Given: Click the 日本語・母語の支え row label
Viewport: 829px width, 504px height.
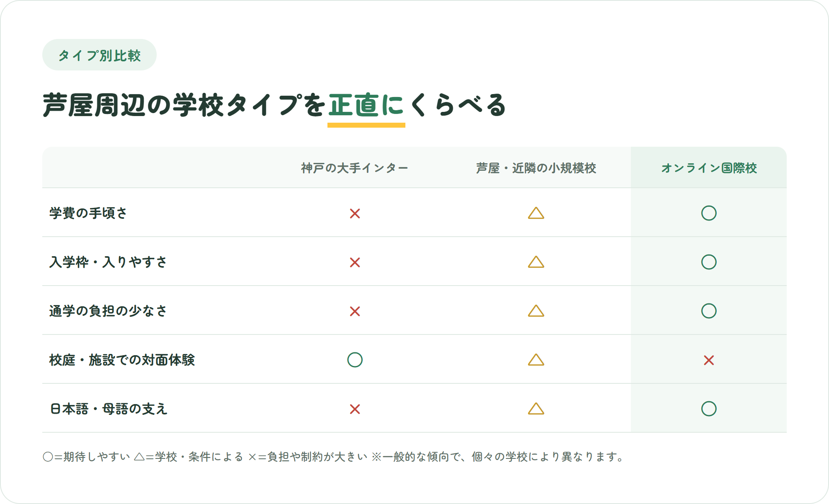Looking at the screenshot, I should (109, 409).
